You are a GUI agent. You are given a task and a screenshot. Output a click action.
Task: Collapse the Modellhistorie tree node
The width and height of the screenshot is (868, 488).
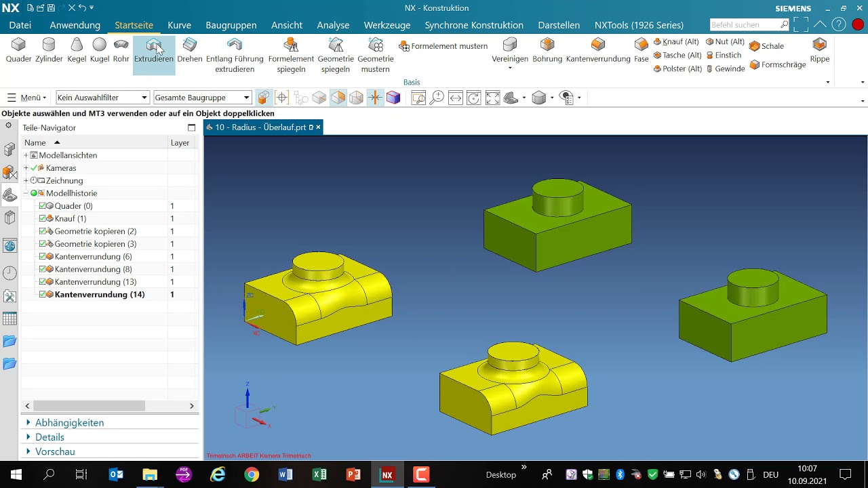[26, 193]
